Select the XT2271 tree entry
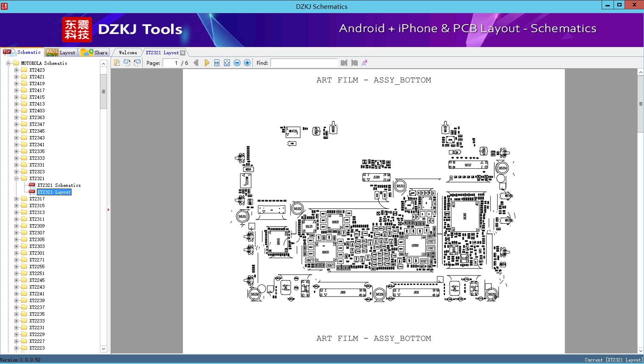 pyautogui.click(x=37, y=260)
